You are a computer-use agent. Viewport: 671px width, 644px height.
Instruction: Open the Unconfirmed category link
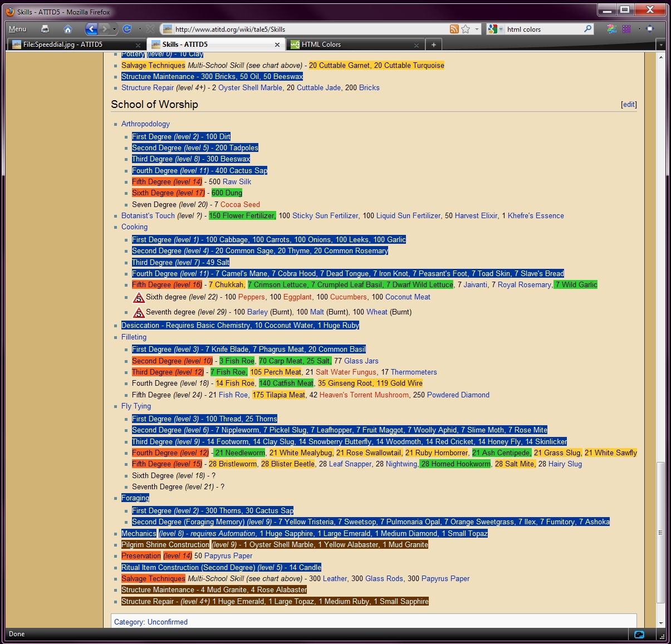tap(168, 622)
